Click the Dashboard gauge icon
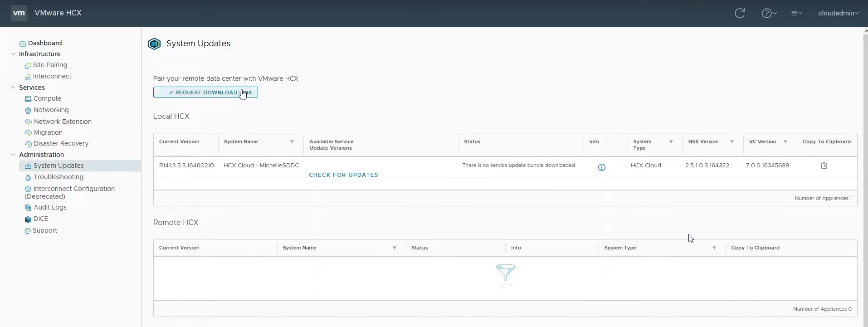 tap(23, 44)
